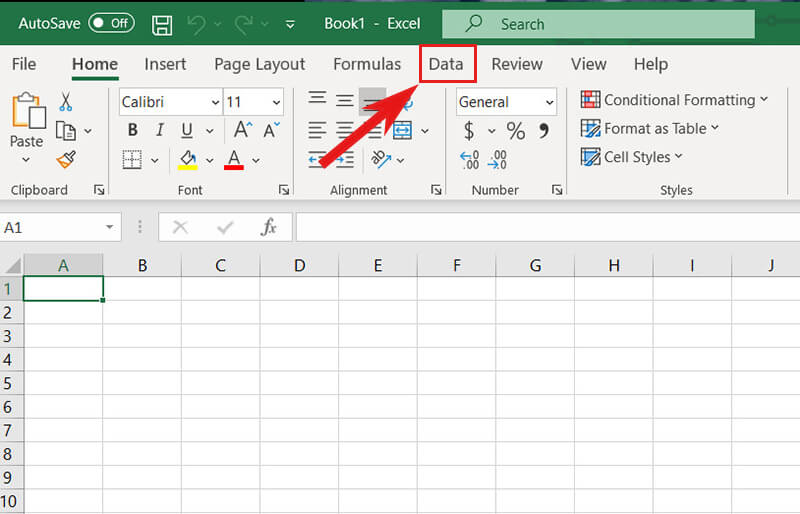The image size is (800, 514).
Task: Increase font size with larger A
Action: 243,130
